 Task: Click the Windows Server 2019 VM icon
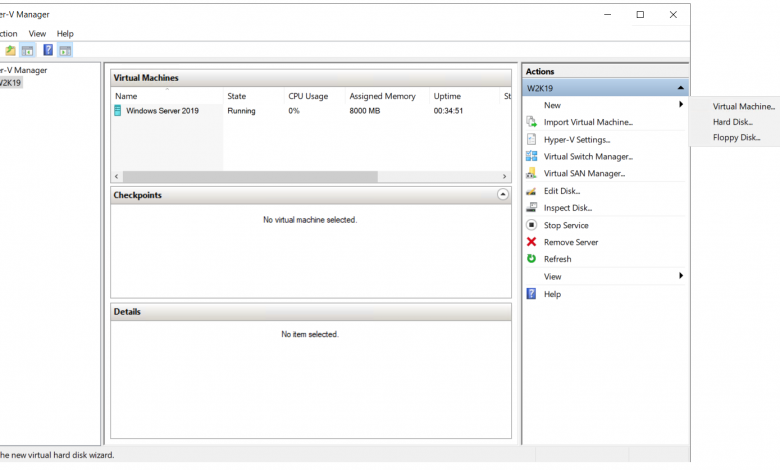(118, 111)
